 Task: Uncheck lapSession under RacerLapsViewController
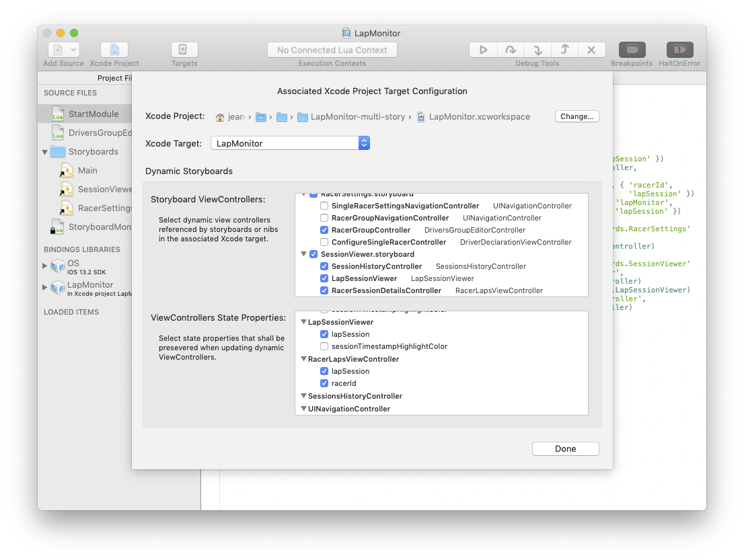(x=324, y=371)
